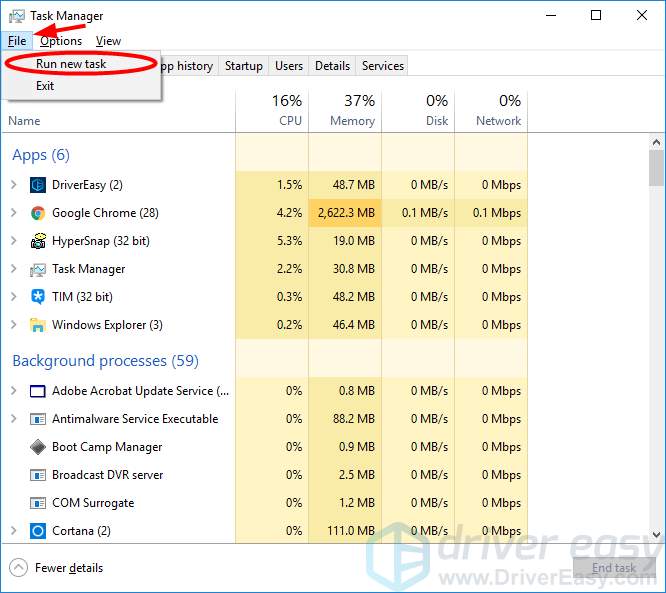Click Fewer details to collapse view
Viewport: 666px width, 593px height.
56,568
